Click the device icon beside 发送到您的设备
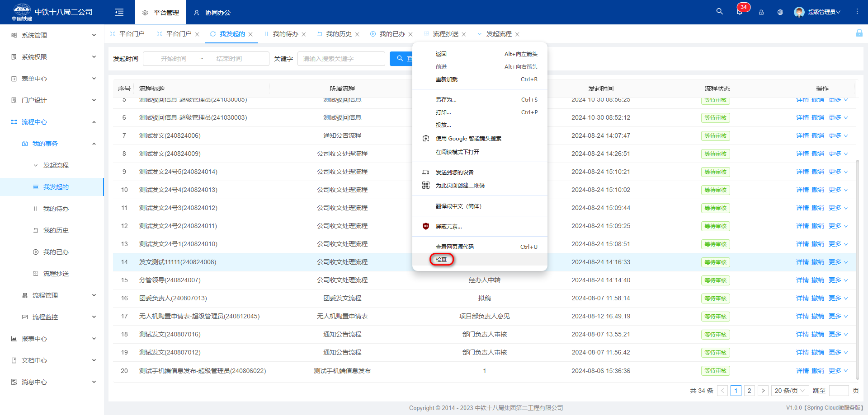Viewport: 868px width, 415px height. click(x=425, y=172)
